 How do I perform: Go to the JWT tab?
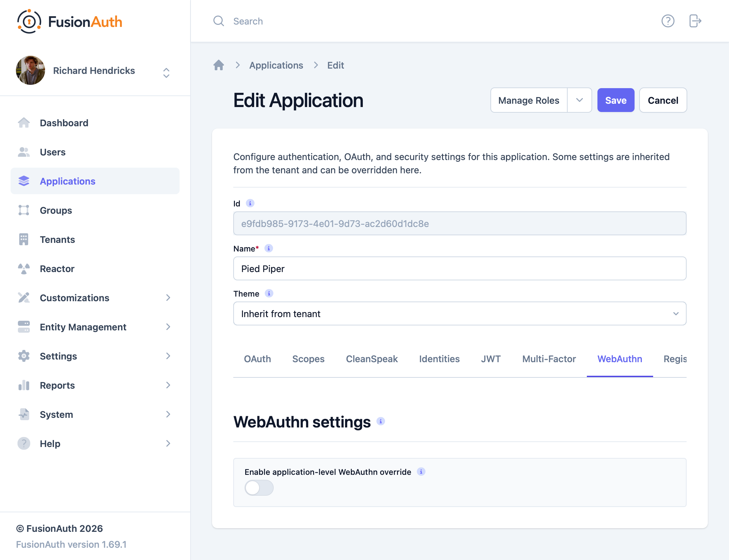click(x=491, y=359)
